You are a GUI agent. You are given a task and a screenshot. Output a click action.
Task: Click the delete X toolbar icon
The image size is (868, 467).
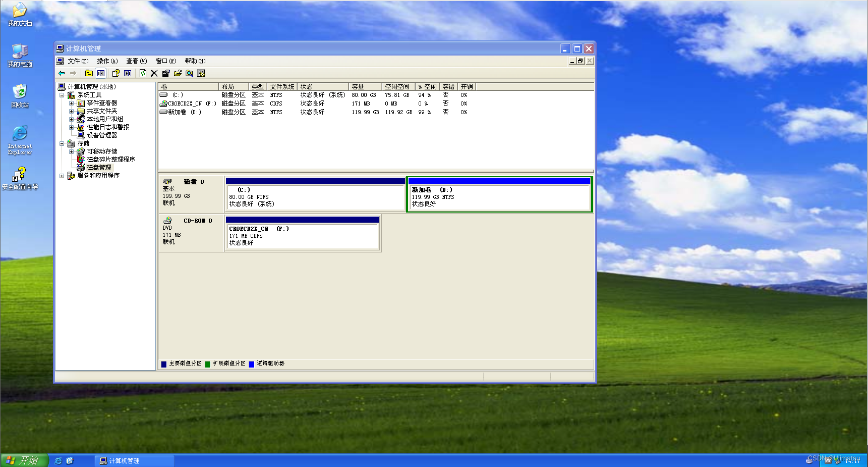(154, 73)
